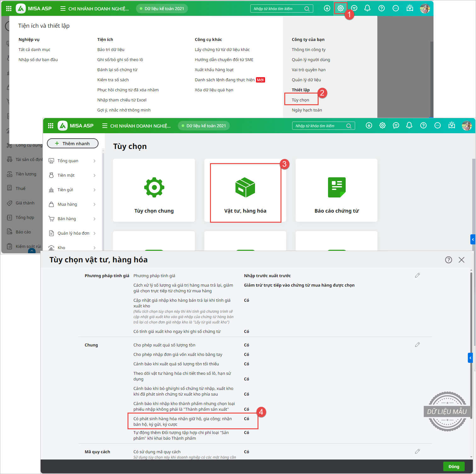Close the Tùy chọn vật tư dialog

[x=461, y=260]
